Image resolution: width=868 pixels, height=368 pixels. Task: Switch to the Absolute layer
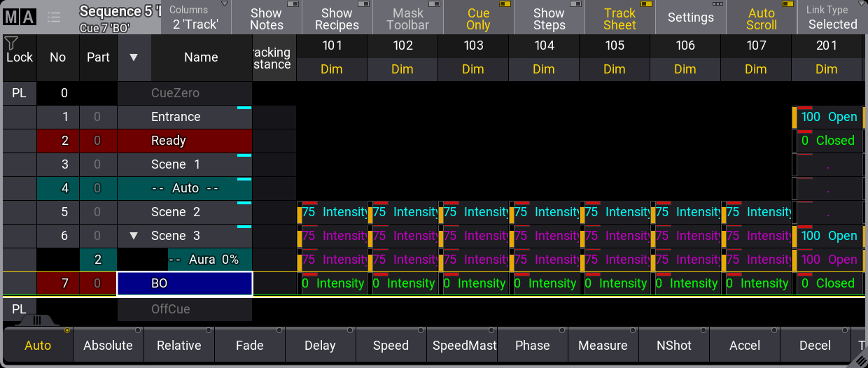108,345
